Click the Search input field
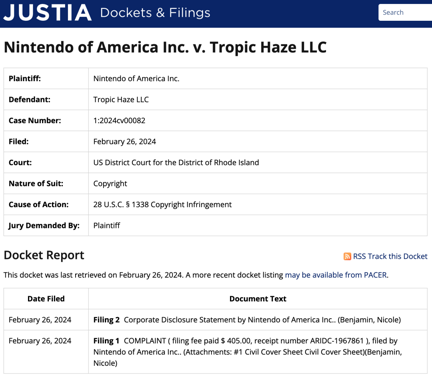The image size is (432, 377). [405, 12]
